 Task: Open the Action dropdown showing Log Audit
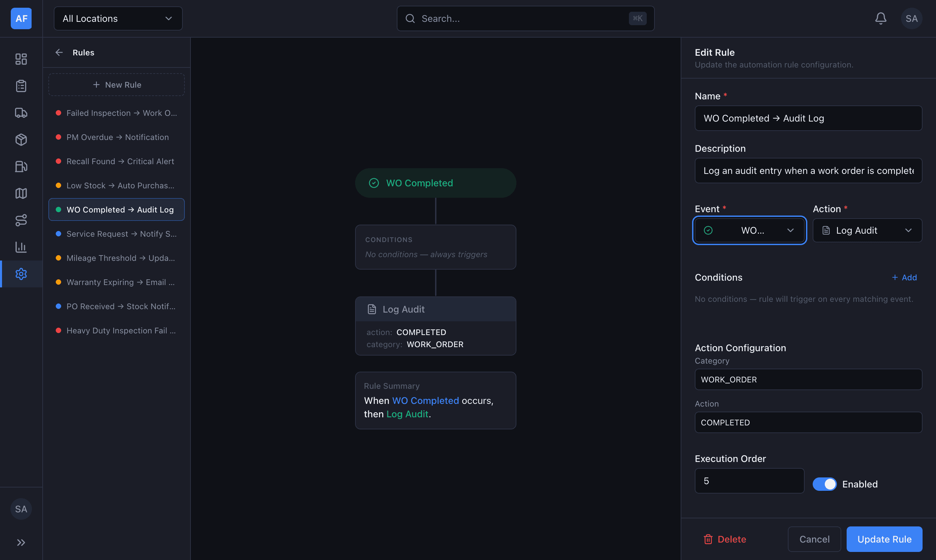[867, 230]
